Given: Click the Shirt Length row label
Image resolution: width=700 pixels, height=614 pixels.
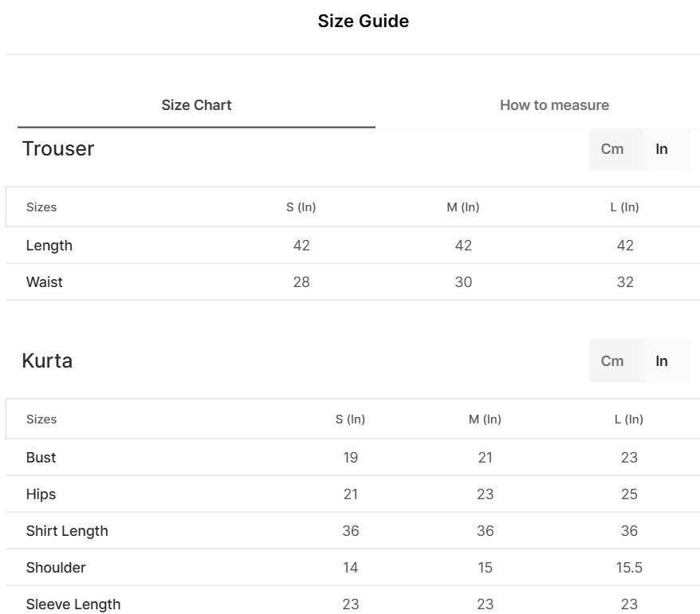Looking at the screenshot, I should coord(67,531).
